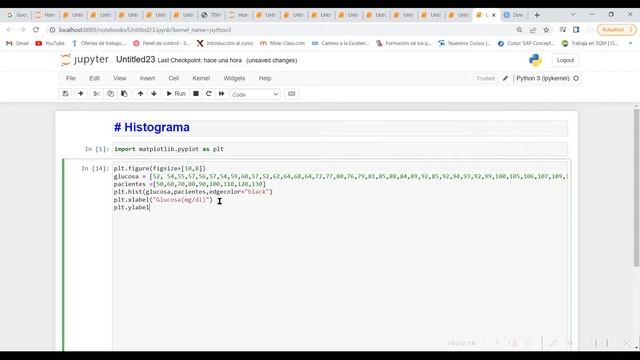Switch to the Dow browser tab

513,15
